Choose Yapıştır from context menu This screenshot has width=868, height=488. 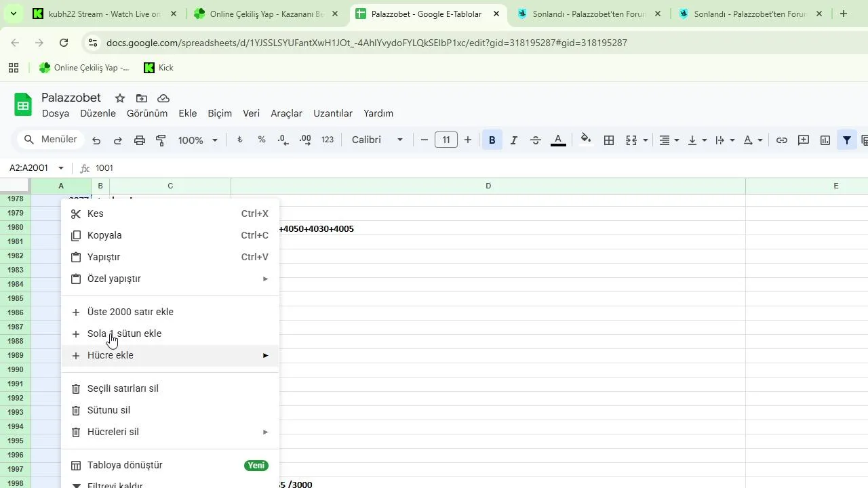pos(170,257)
